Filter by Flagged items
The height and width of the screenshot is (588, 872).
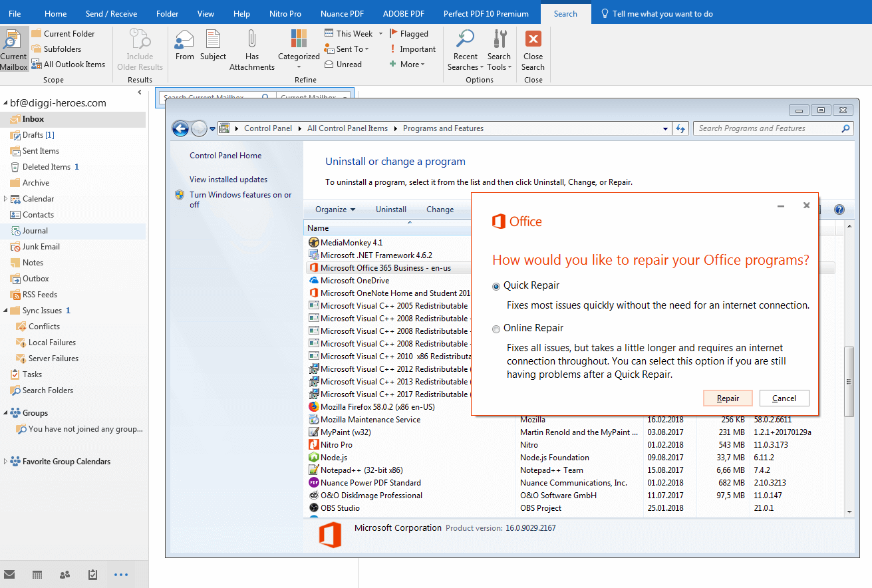coord(409,34)
